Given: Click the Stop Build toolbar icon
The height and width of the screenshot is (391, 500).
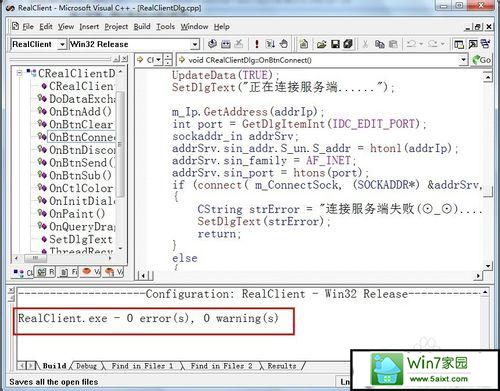Looking at the screenshot, I should pyautogui.click(x=239, y=44).
